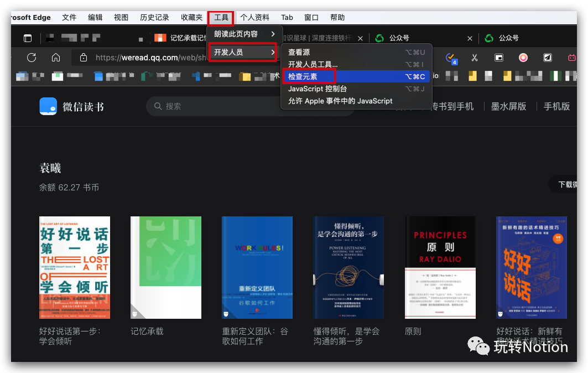This screenshot has width=588, height=373.
Task: Select JavaScript 控制台 menu item
Action: pyautogui.click(x=318, y=89)
